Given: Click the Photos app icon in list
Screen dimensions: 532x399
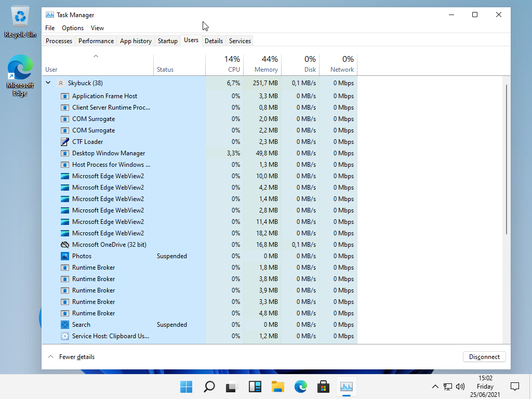Looking at the screenshot, I should (65, 256).
